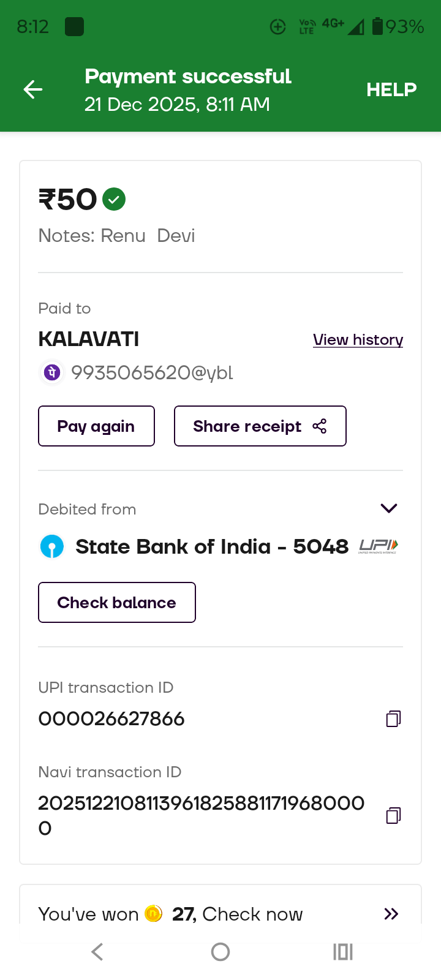Tap the UPI logo
The height and width of the screenshot is (980, 441).
pos(378,546)
